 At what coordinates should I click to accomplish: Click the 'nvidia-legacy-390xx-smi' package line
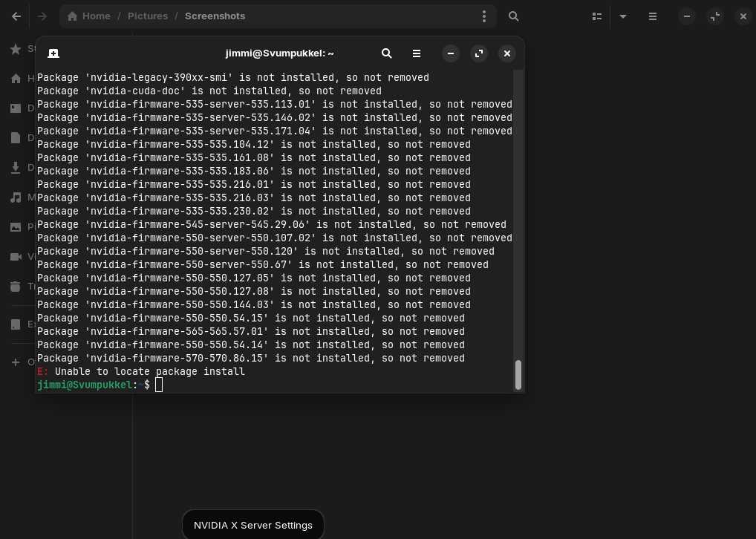pyautogui.click(x=233, y=77)
